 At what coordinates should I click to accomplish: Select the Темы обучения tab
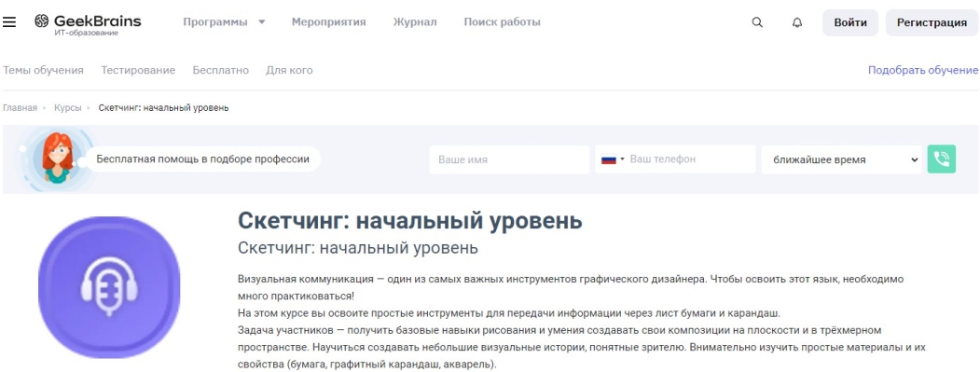pos(43,70)
